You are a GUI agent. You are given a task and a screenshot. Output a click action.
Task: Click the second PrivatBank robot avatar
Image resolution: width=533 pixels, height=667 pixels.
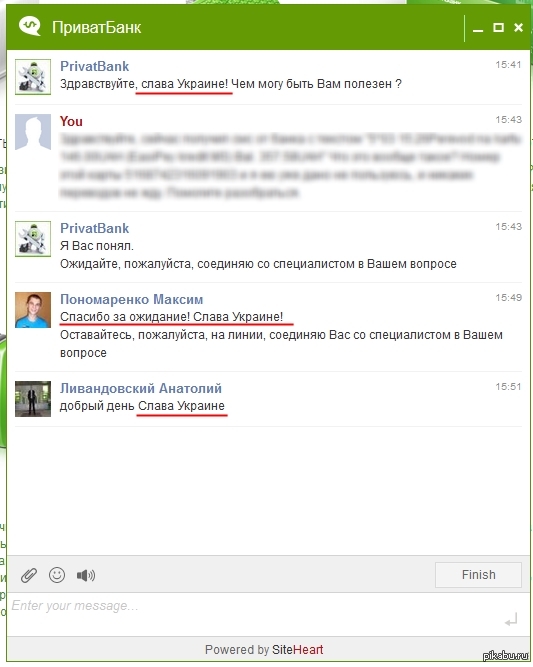[33, 239]
